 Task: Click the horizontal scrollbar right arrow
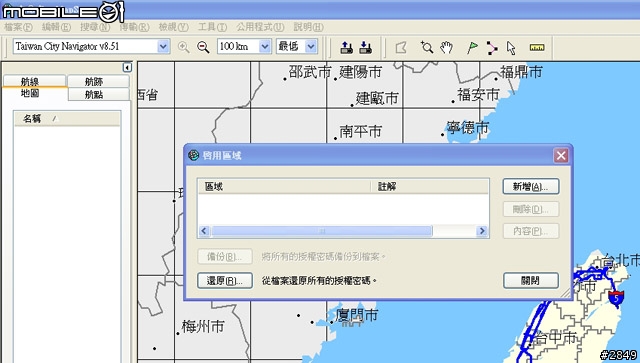pyautogui.click(x=482, y=231)
